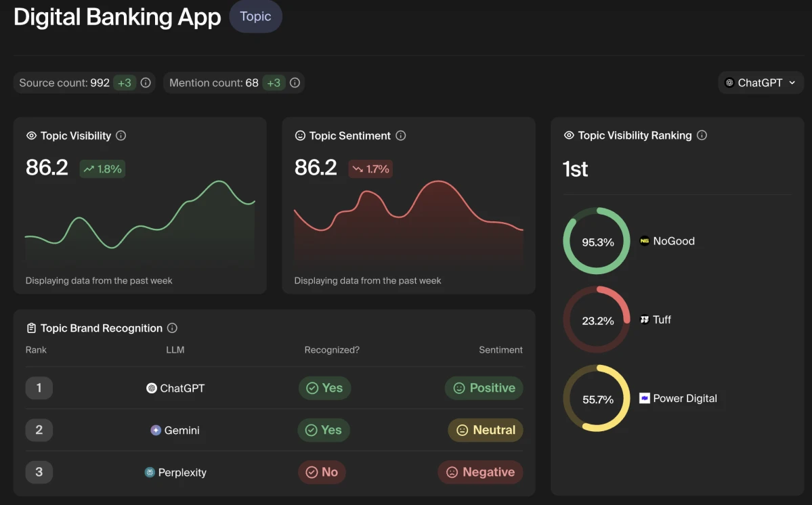Click rank number 3 in table

pos(39,472)
